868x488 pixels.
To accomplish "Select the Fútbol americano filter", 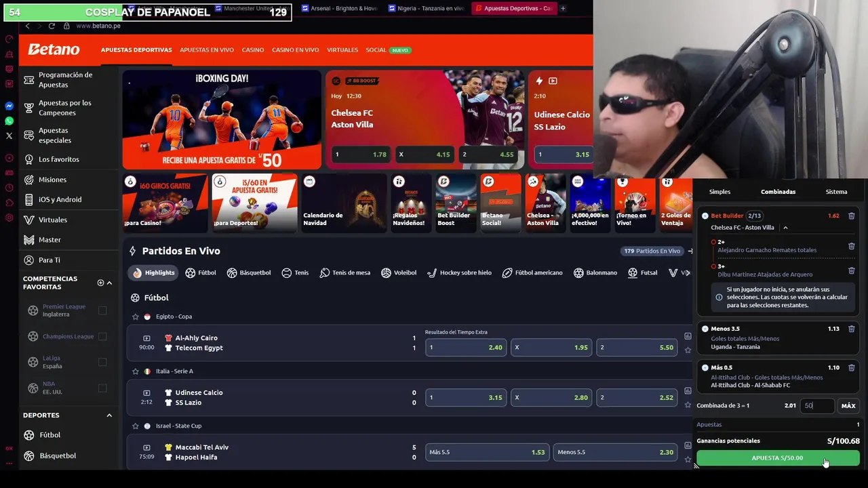I will click(532, 272).
